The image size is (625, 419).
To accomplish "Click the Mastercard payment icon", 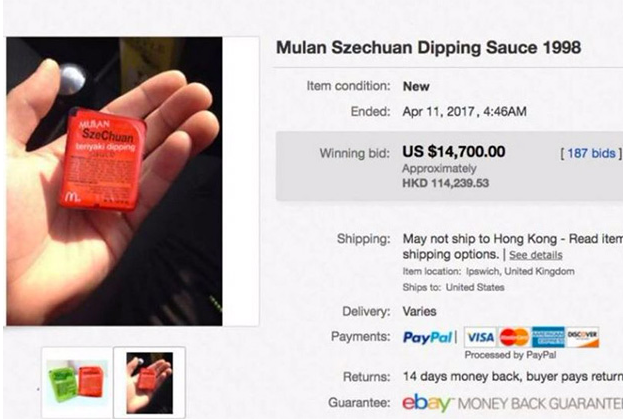I will pyautogui.click(x=514, y=338).
